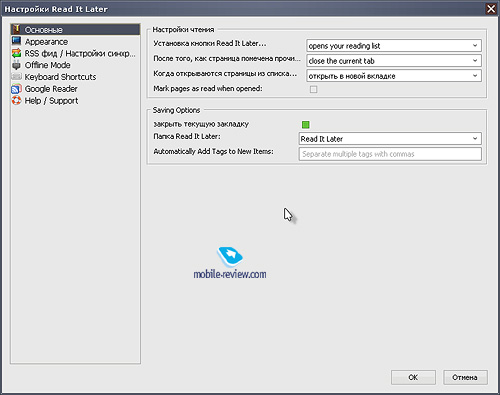The height and width of the screenshot is (395, 500).
Task: Switch to Appearance settings
Action: click(x=75, y=41)
